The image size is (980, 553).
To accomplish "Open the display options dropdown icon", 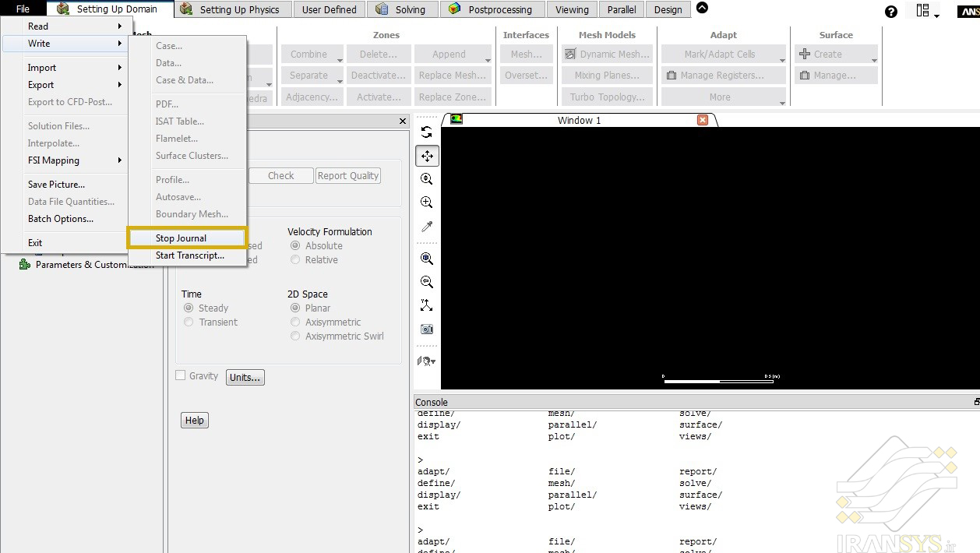I will point(427,361).
